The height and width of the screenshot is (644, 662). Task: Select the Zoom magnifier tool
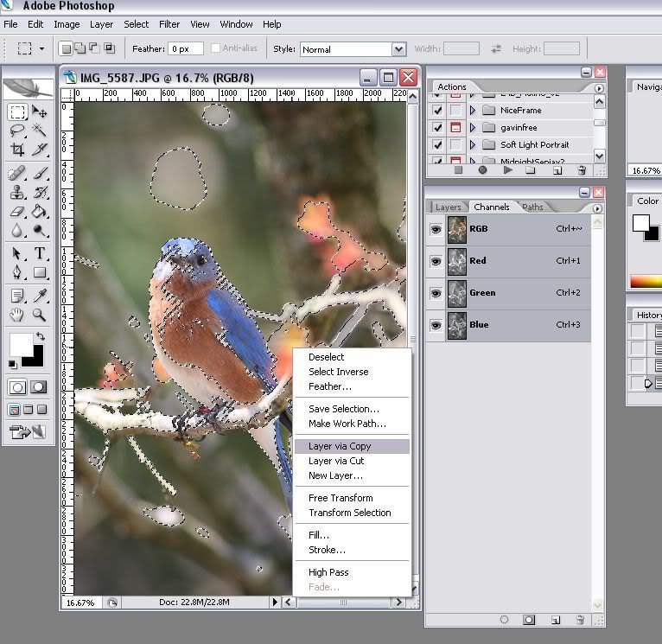click(39, 316)
